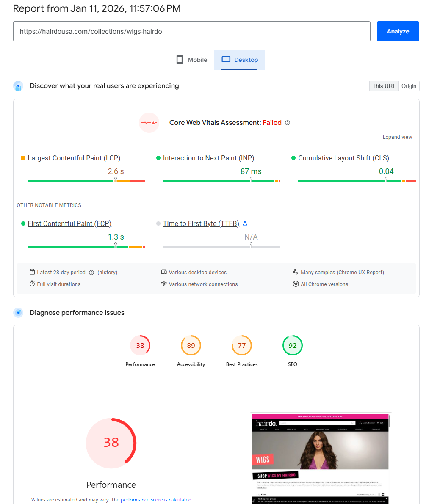Screen dimensions: 440x504
Task: Jump to Performance score gauge 38
Action: [140, 346]
